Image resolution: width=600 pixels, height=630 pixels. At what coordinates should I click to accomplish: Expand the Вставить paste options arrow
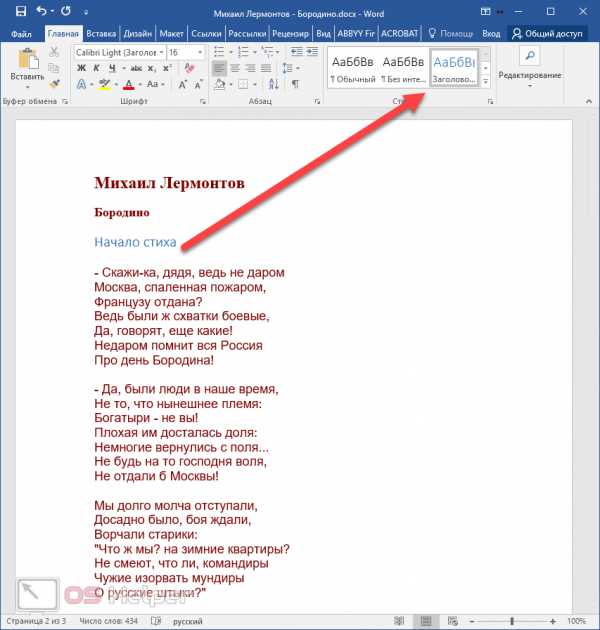pos(27,87)
